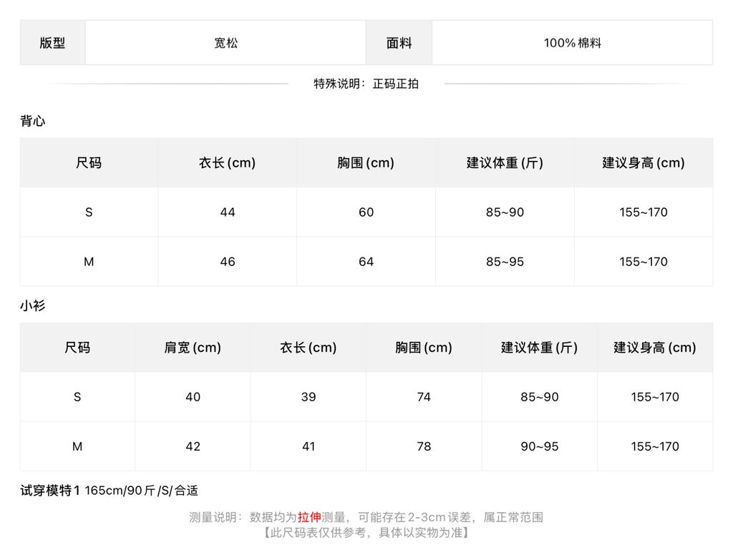The image size is (733, 560).
Task: Click 胸围 value 78 for 小衫 M
Action: [x=424, y=446]
